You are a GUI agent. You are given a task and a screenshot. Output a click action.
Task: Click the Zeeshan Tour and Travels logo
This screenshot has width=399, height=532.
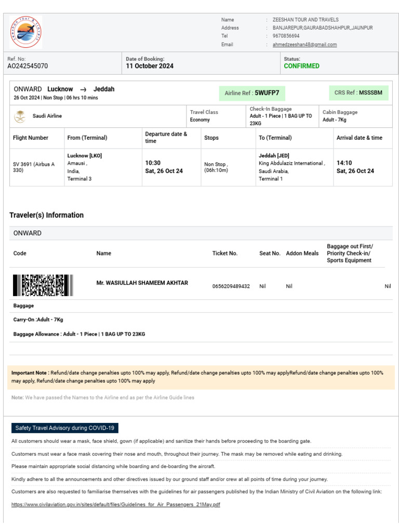(x=25, y=32)
